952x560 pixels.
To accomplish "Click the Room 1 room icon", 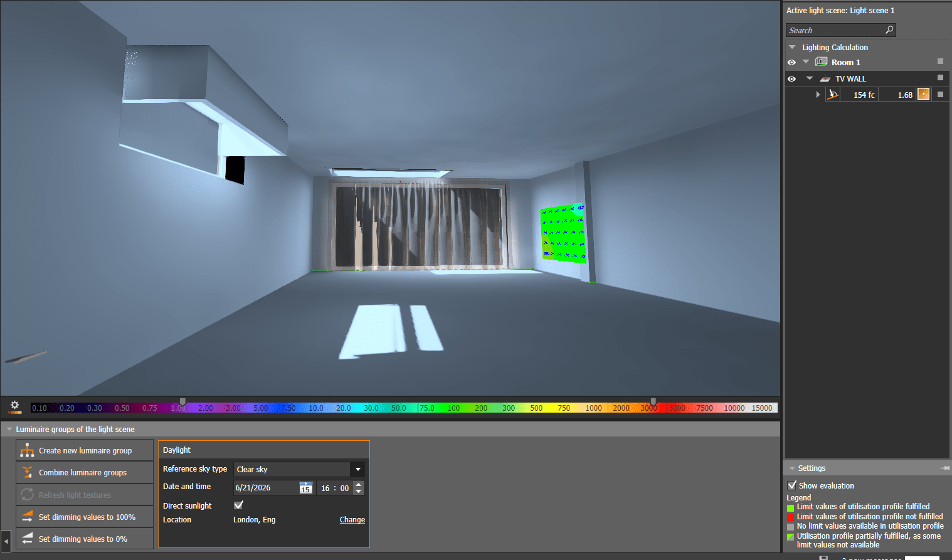I will pos(821,62).
